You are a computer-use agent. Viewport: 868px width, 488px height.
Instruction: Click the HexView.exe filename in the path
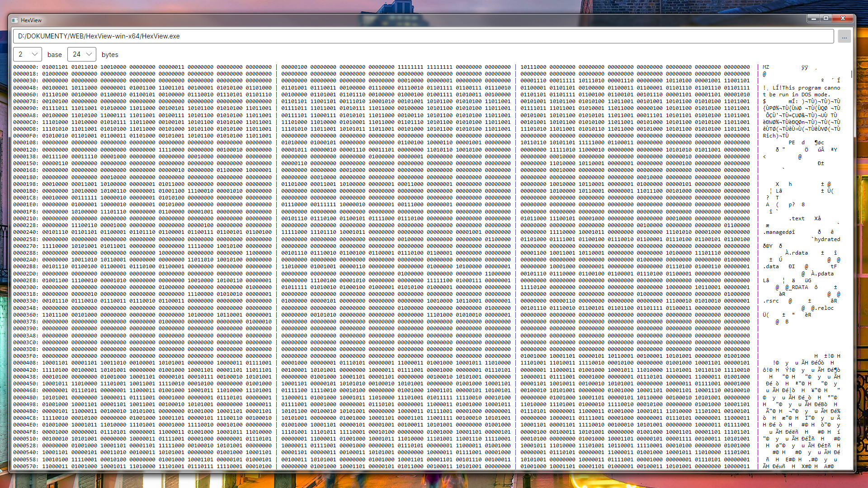point(160,36)
